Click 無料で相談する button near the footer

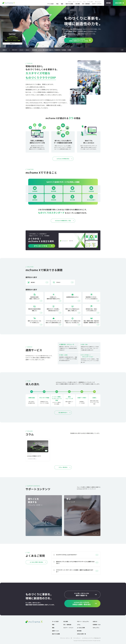click(82, 594)
